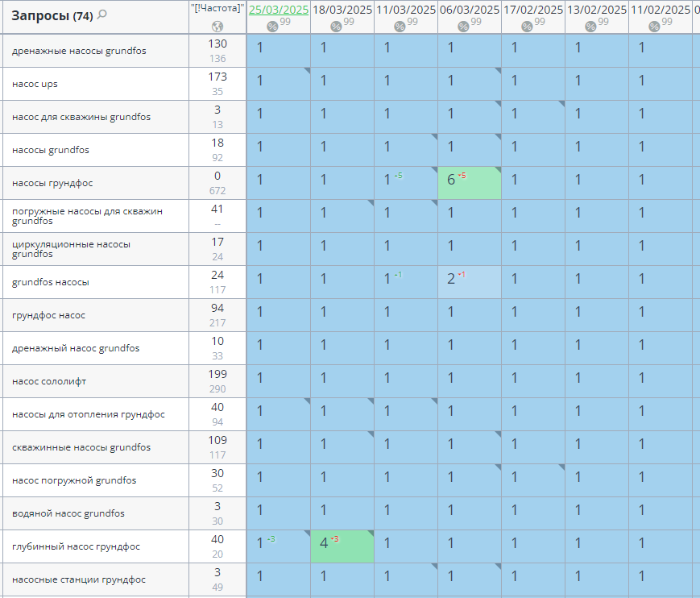Viewport: 700px width, 598px height.
Task: Click frequency 41 for погружные насосы для скважин
Action: coord(217,209)
